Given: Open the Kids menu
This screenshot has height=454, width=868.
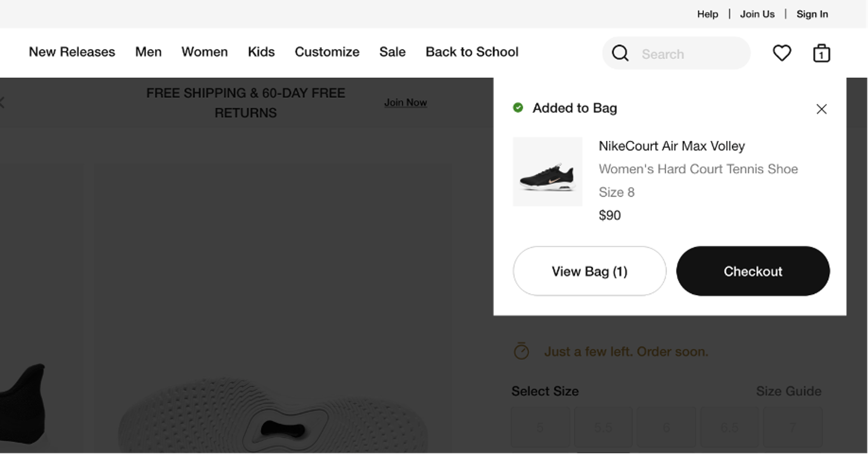Looking at the screenshot, I should point(261,52).
